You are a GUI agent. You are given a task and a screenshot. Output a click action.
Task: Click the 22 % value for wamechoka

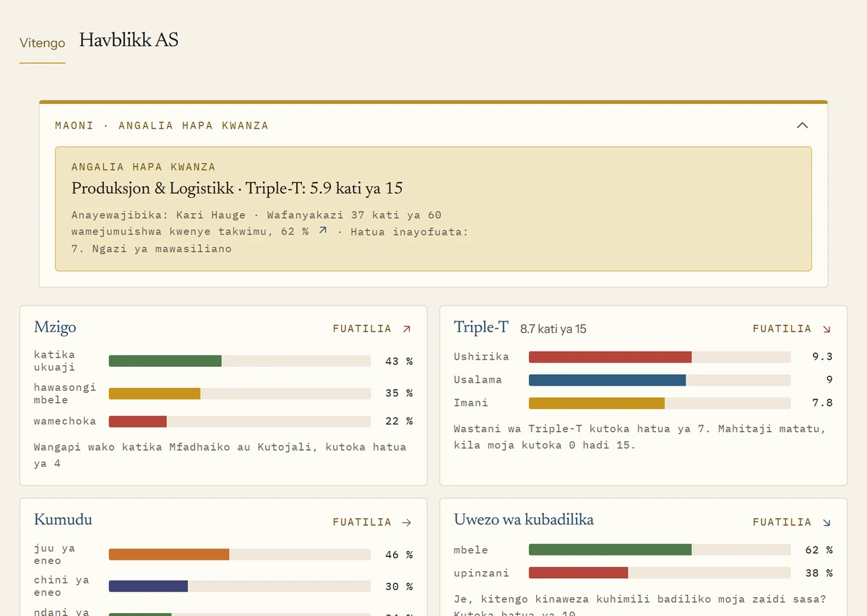point(399,421)
